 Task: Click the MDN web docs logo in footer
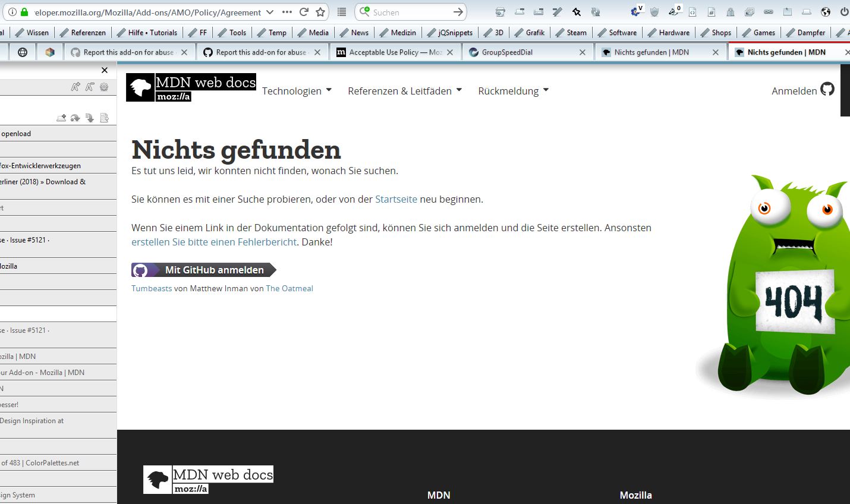(208, 480)
